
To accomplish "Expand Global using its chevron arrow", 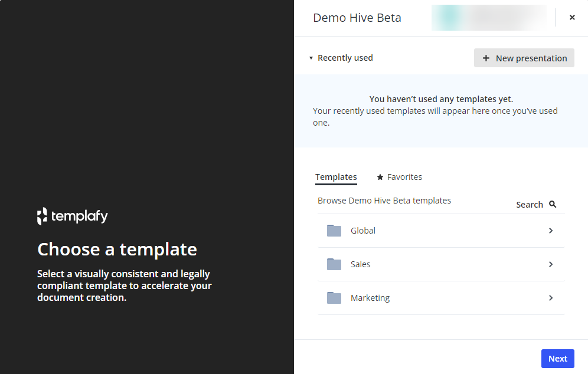I will point(550,231).
